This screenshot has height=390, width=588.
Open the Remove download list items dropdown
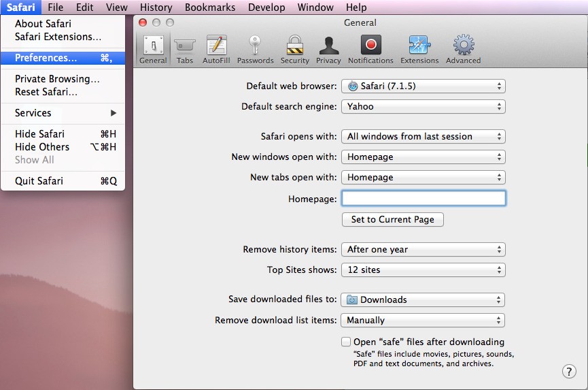(x=423, y=320)
